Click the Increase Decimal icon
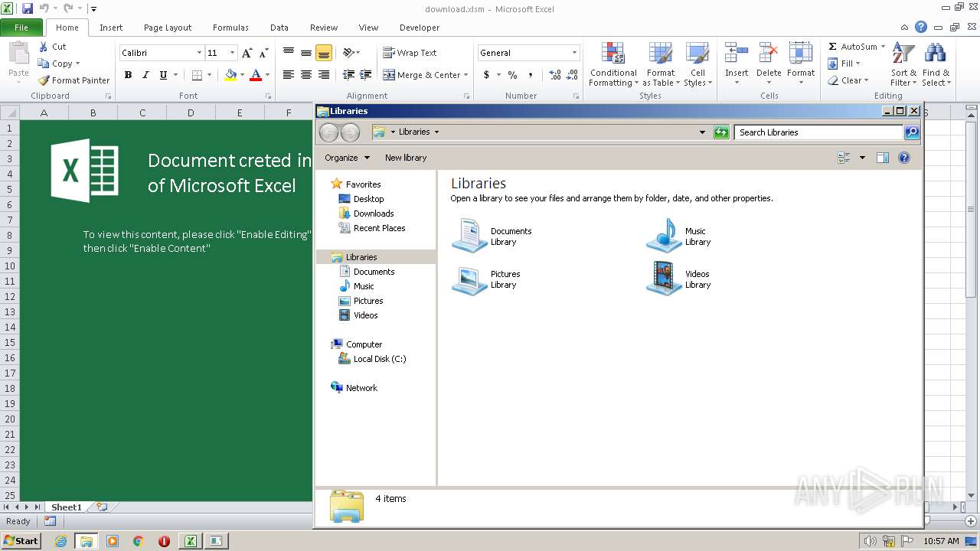Viewport: 980px width, 551px height. click(555, 75)
